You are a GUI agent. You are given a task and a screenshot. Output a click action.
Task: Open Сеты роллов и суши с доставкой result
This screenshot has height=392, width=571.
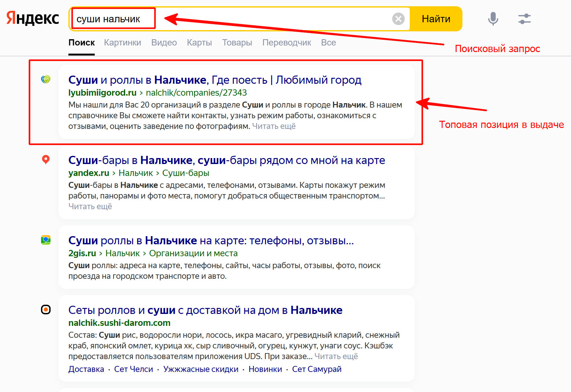tap(205, 310)
